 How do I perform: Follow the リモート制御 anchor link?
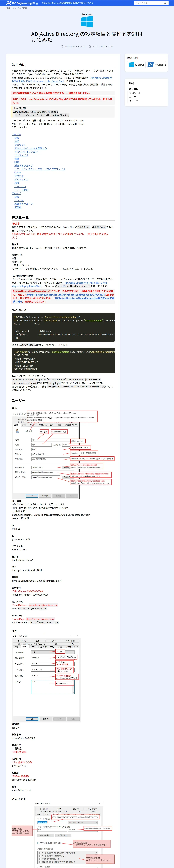click(21, 190)
